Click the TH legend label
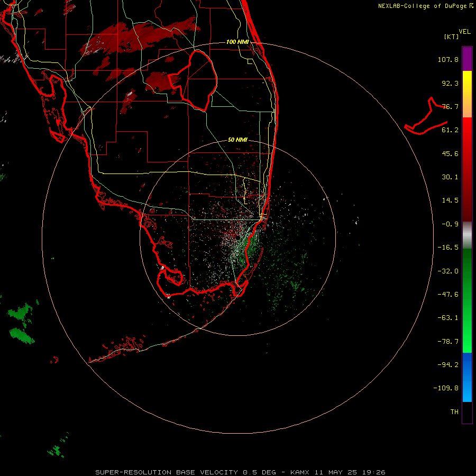476x476 pixels. pos(454,412)
